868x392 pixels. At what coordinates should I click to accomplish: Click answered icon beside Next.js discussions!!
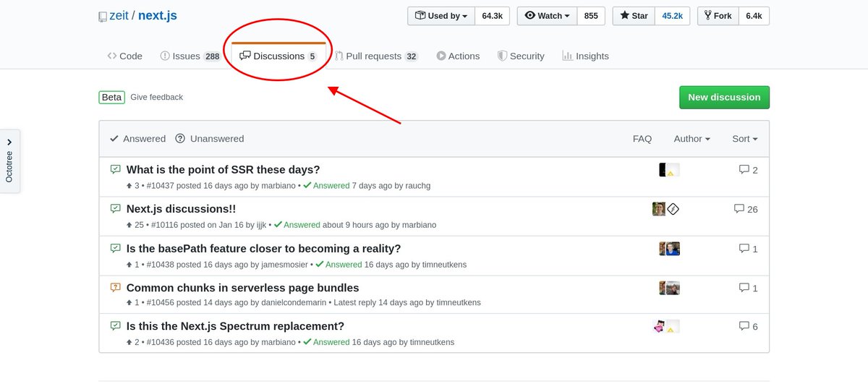click(115, 208)
